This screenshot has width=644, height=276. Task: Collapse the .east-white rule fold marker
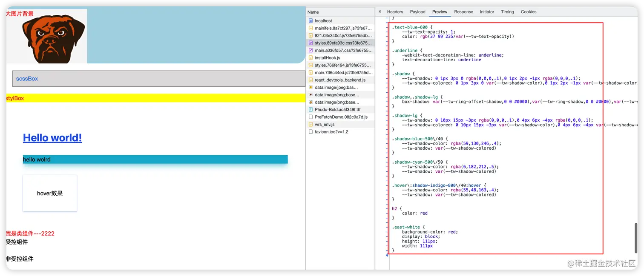pos(387,227)
